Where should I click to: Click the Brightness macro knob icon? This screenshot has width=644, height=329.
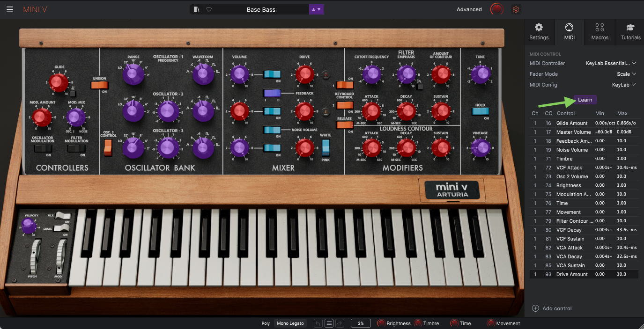[381, 323]
